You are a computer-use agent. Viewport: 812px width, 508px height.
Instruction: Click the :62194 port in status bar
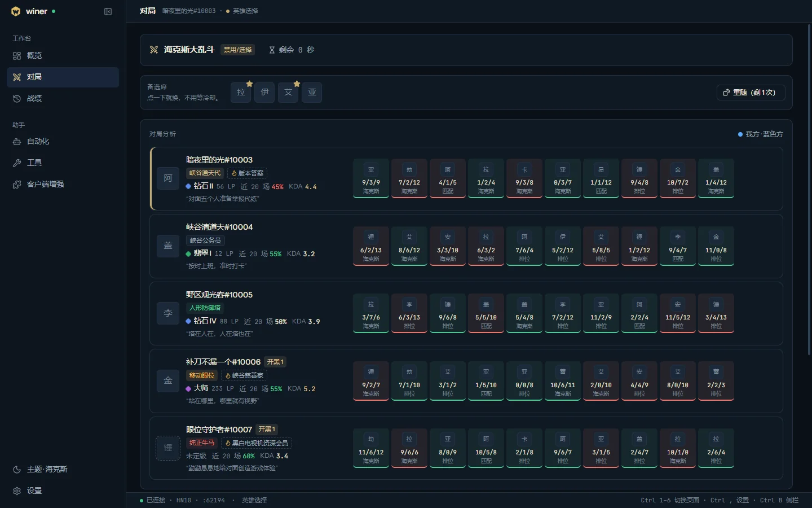coord(214,500)
